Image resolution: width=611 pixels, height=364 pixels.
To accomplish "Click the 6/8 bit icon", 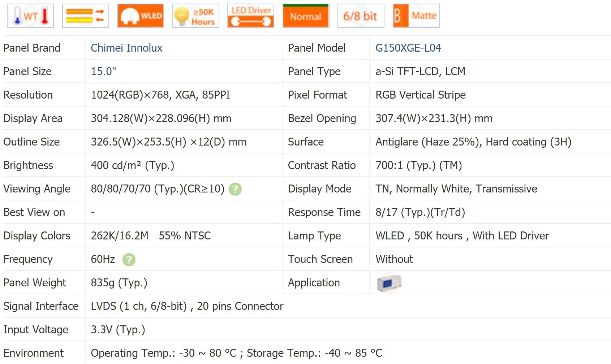I will pyautogui.click(x=361, y=16).
